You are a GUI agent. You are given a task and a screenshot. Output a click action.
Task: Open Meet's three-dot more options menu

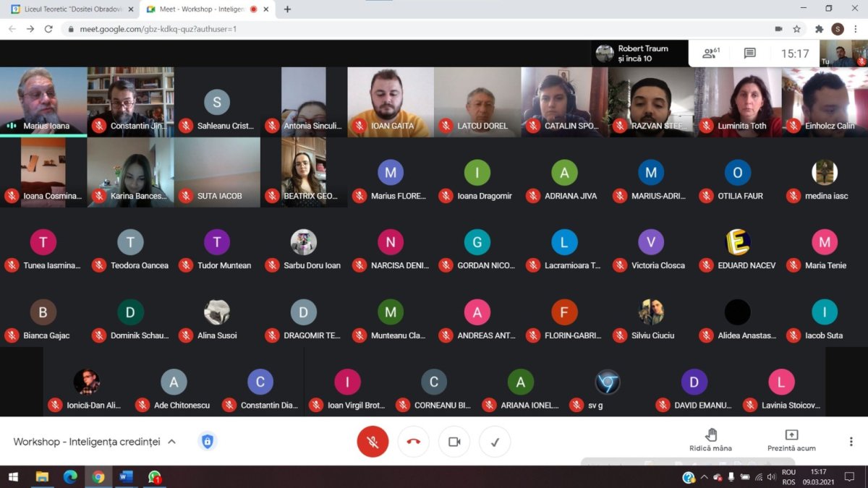(x=851, y=442)
